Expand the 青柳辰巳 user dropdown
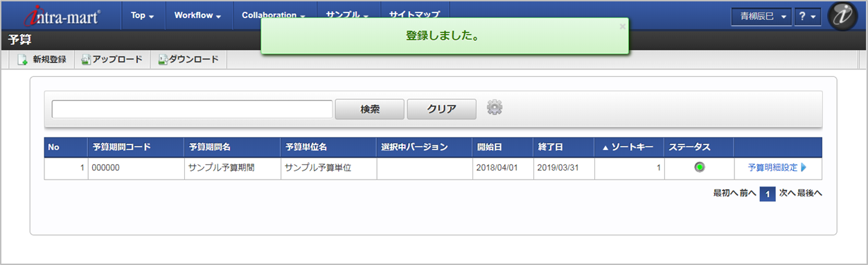The image size is (868, 265). pos(761,17)
